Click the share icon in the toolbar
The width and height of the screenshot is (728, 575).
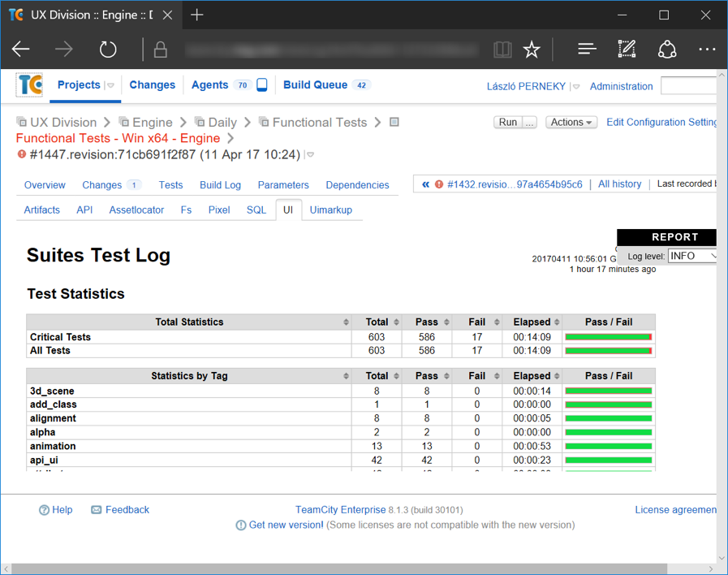[666, 50]
